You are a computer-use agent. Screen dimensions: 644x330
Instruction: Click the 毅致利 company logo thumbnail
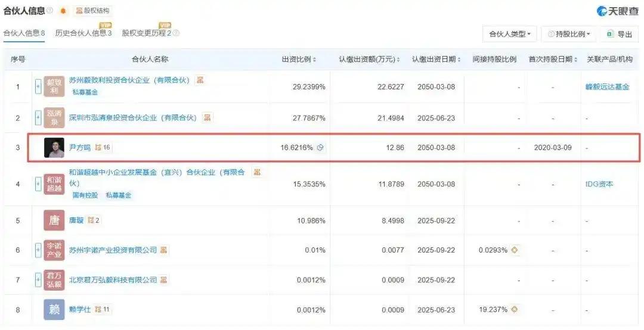tap(54, 86)
